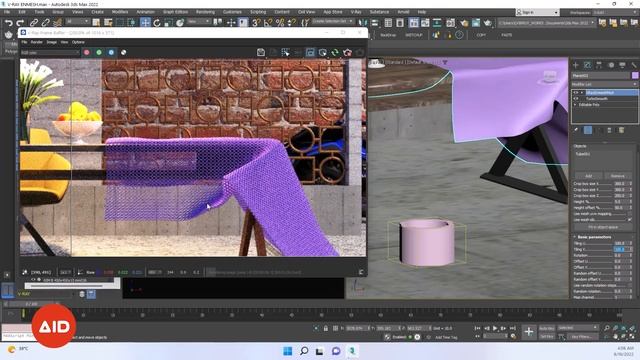Open the Motion panel tab icon
Image resolution: width=640 pixels, height=360 pixels.
[x=611, y=65]
